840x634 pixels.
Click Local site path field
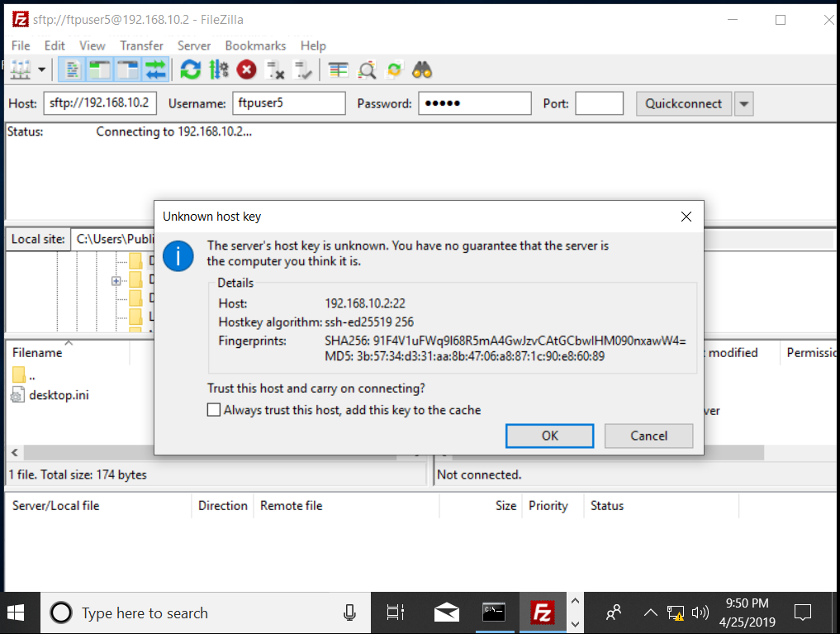coord(114,239)
